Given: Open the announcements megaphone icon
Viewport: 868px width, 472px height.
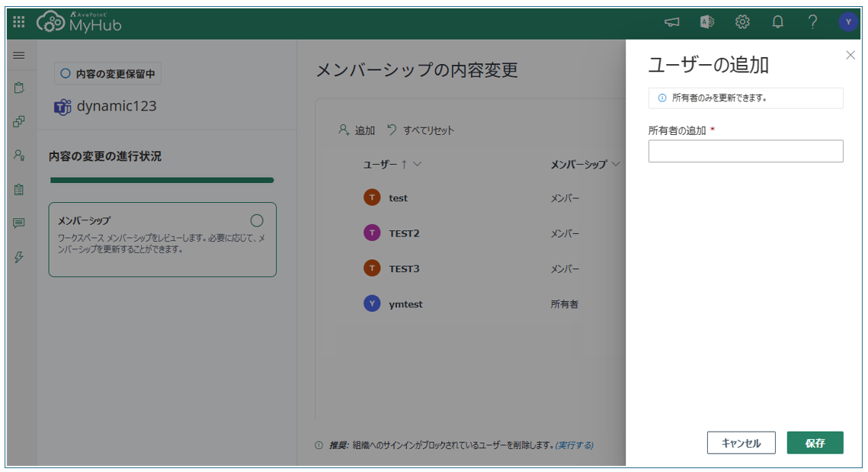Looking at the screenshot, I should point(671,22).
